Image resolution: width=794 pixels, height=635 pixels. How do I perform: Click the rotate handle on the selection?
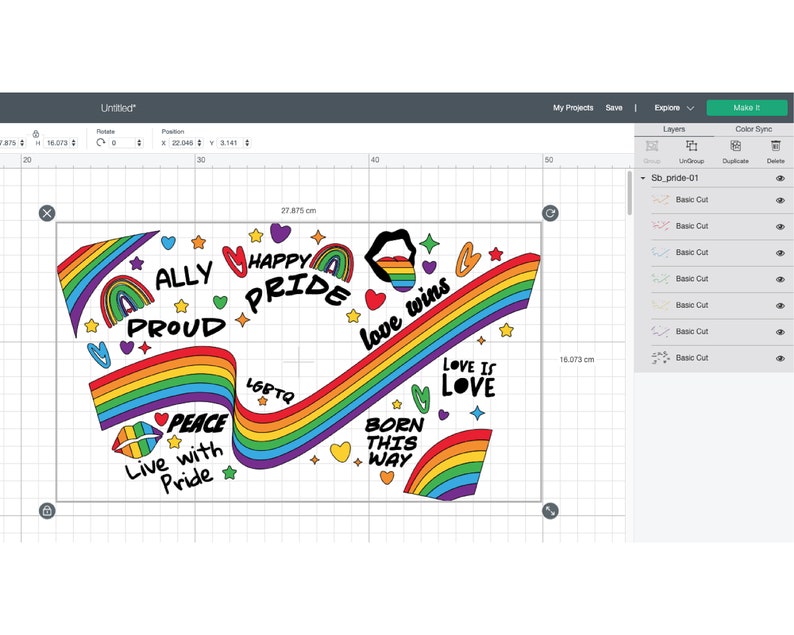[550, 213]
